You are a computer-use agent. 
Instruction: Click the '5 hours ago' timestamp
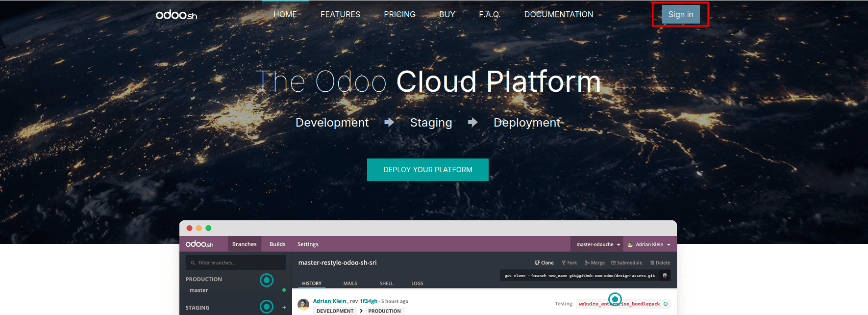click(395, 301)
